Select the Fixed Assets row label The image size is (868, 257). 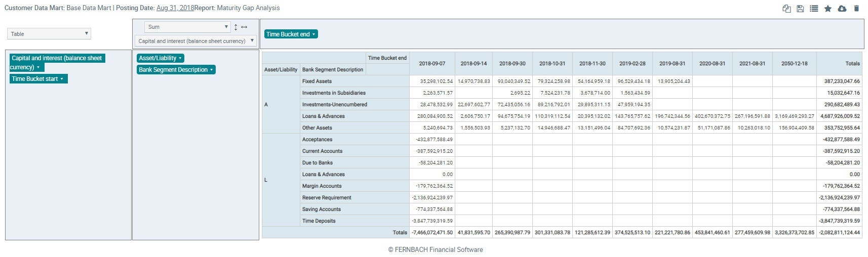coord(317,81)
